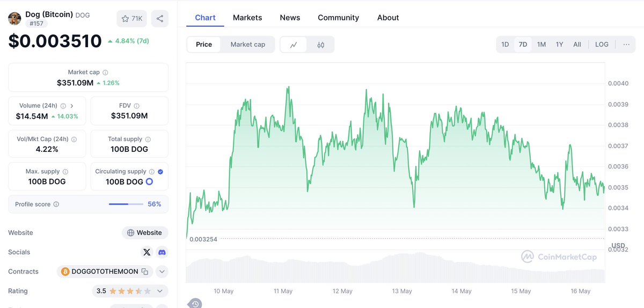Click the DOGGOTOTHEMOON contract chip
The width and height of the screenshot is (644, 308).
(105, 272)
